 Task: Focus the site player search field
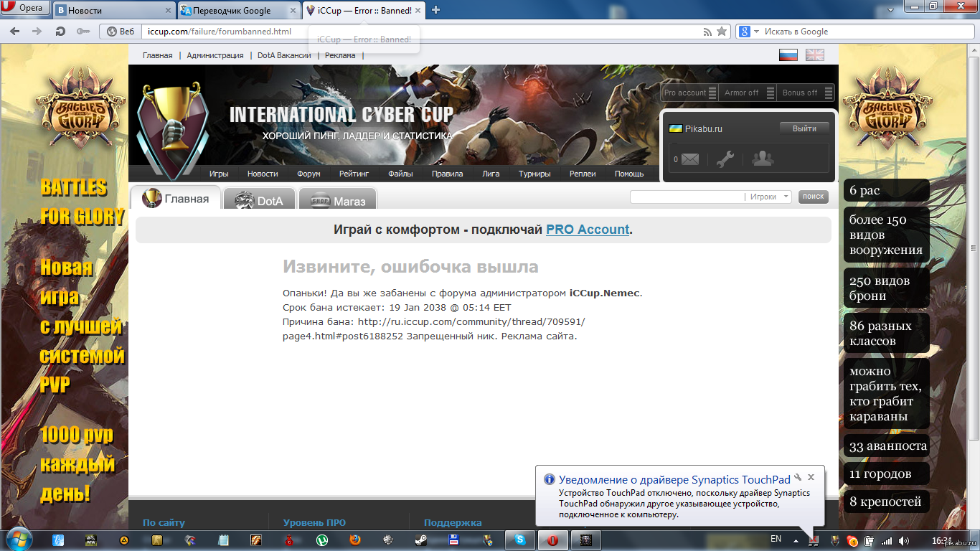click(686, 197)
